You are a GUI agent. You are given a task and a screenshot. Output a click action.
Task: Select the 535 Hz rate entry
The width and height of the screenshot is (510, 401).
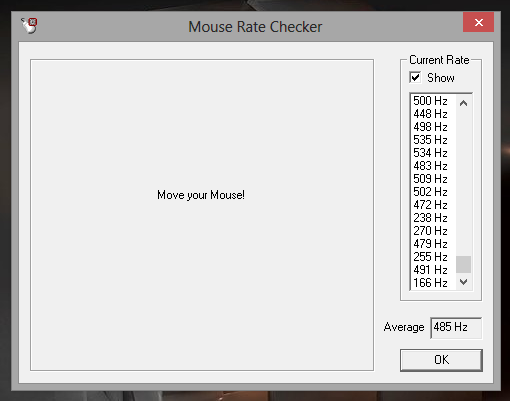pos(433,140)
